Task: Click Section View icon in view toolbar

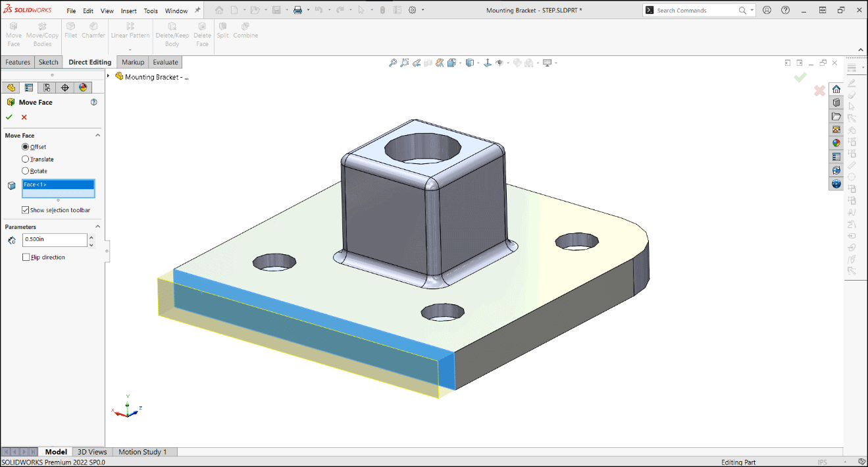Action: 428,63
